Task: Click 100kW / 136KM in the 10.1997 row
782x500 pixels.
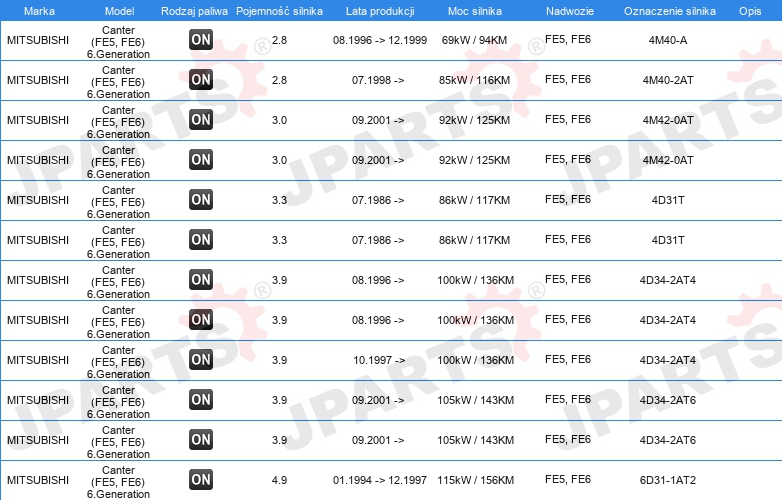Action: click(475, 360)
